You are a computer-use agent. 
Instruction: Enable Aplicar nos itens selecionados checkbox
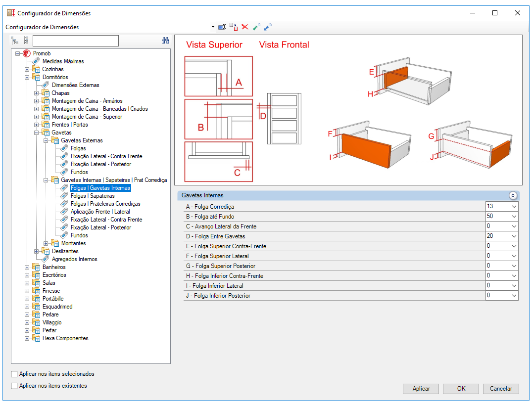click(14, 374)
